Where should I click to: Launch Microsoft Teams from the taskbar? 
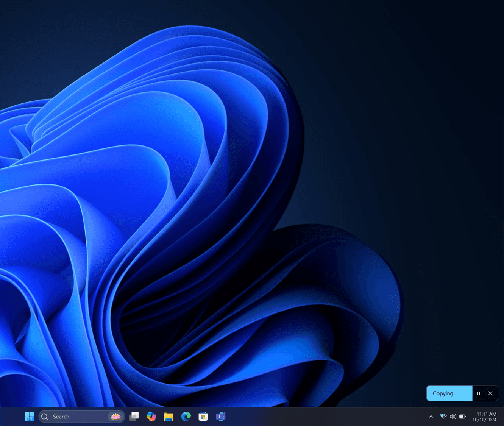221,417
